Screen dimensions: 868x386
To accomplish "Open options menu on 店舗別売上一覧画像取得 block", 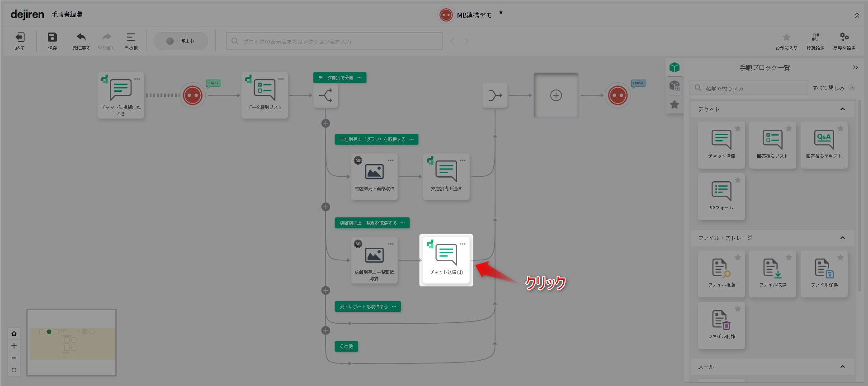I will coord(391,244).
